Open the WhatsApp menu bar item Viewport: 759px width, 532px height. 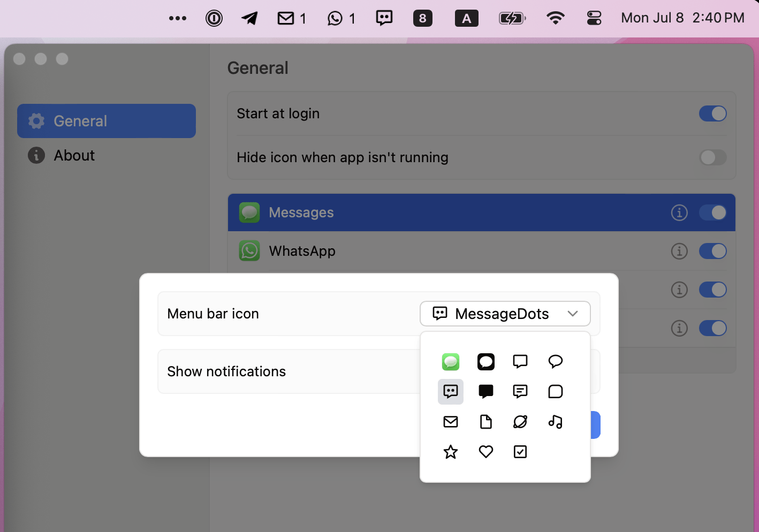[x=341, y=19]
